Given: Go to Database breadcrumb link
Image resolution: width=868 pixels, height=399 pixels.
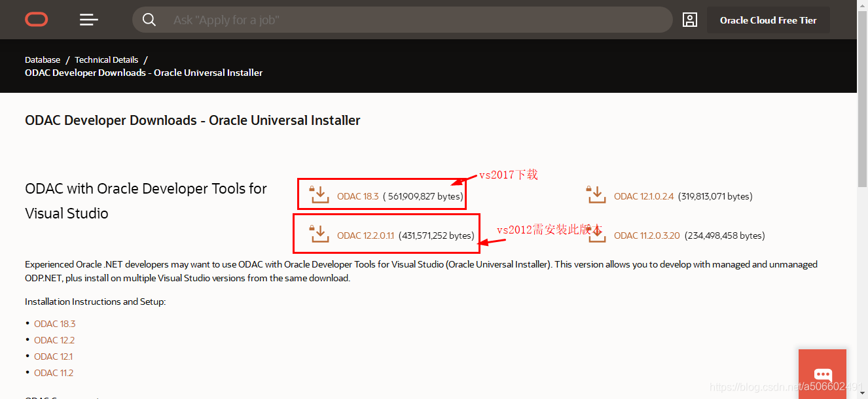Looking at the screenshot, I should point(43,60).
